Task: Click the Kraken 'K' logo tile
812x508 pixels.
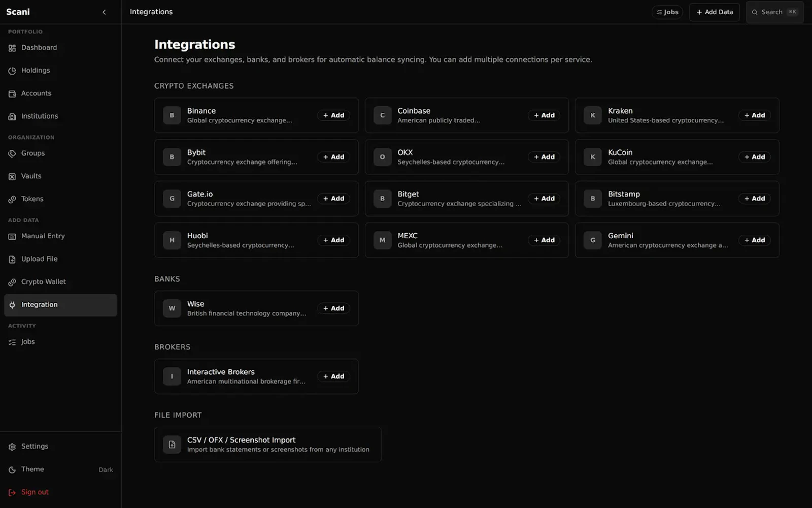Action: click(x=593, y=115)
